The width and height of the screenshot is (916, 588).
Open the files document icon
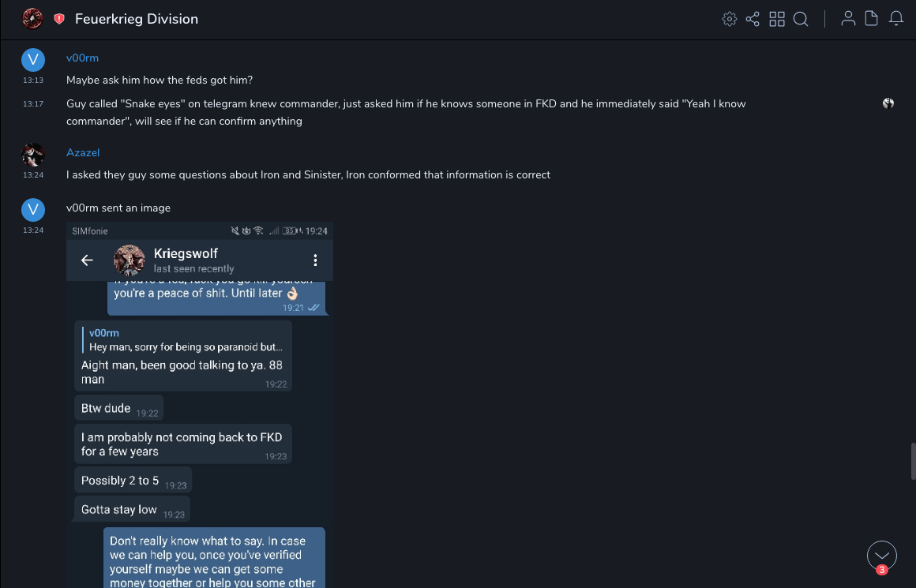click(872, 19)
